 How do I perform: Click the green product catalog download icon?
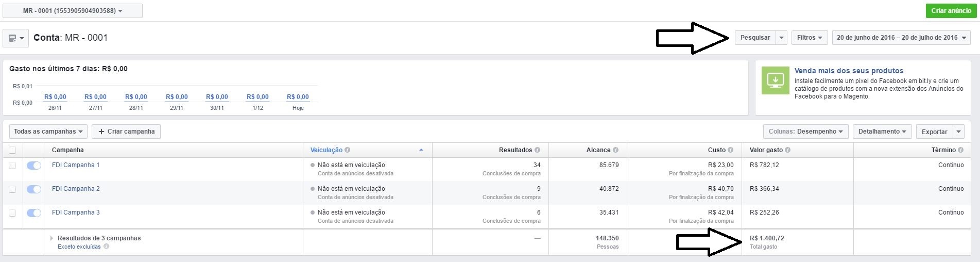pyautogui.click(x=775, y=80)
